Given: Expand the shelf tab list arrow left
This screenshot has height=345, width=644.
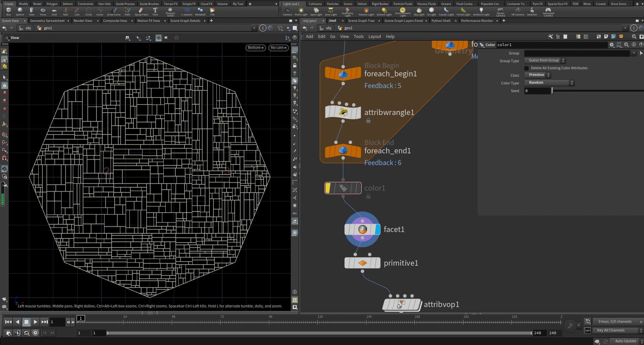Looking at the screenshot, I should [276, 4].
